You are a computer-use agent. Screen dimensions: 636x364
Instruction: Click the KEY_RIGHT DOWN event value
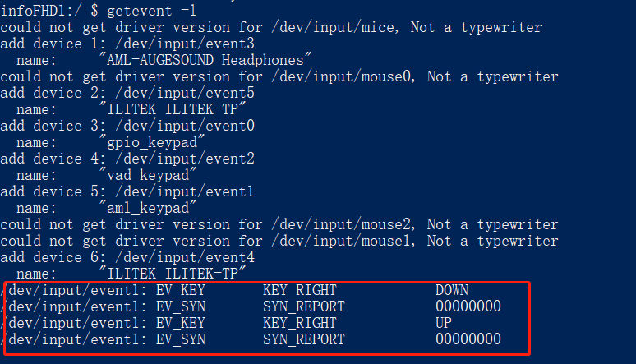[452, 290]
